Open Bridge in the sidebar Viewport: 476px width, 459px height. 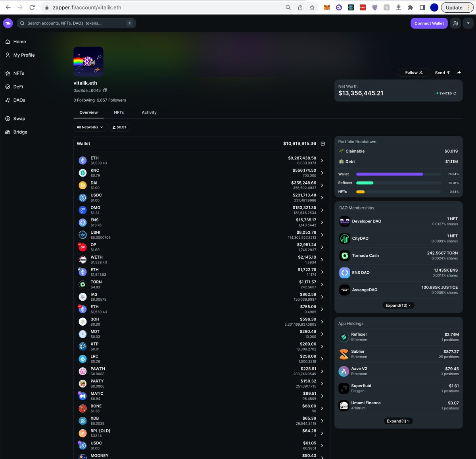pyautogui.click(x=16, y=132)
